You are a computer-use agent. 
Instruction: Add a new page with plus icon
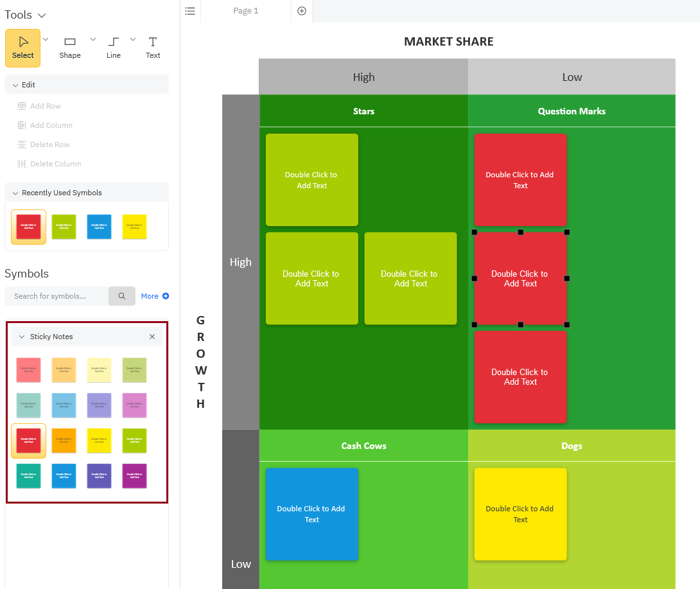pyautogui.click(x=302, y=11)
